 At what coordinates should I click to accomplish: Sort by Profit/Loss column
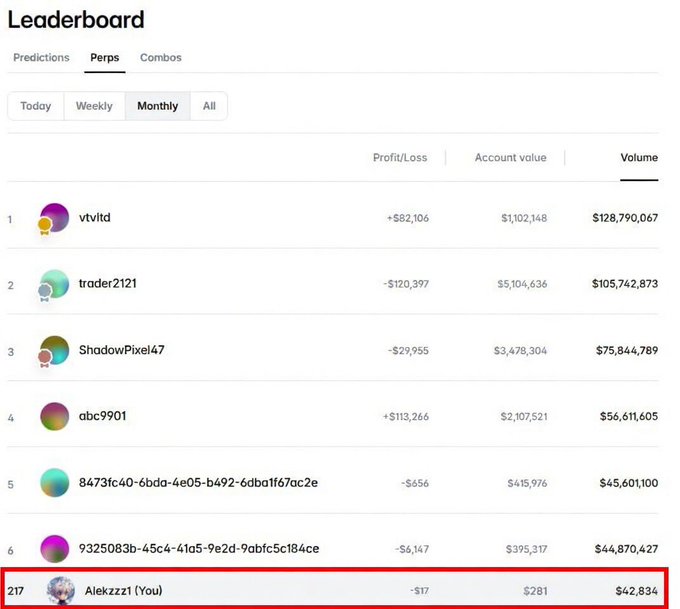pyautogui.click(x=400, y=157)
